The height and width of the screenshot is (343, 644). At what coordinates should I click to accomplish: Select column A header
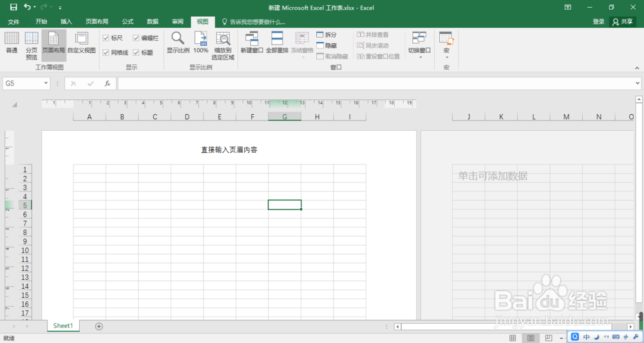(x=89, y=117)
